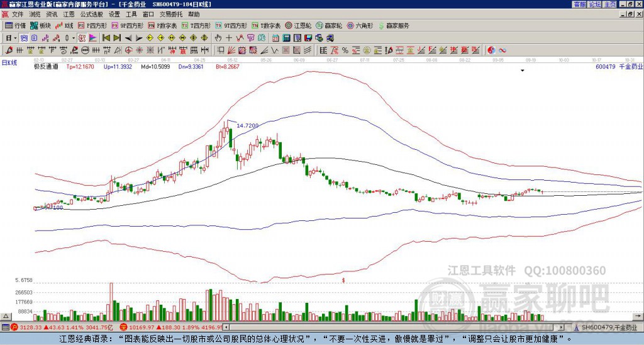Open the calendar icon in toolbar

coord(275,38)
